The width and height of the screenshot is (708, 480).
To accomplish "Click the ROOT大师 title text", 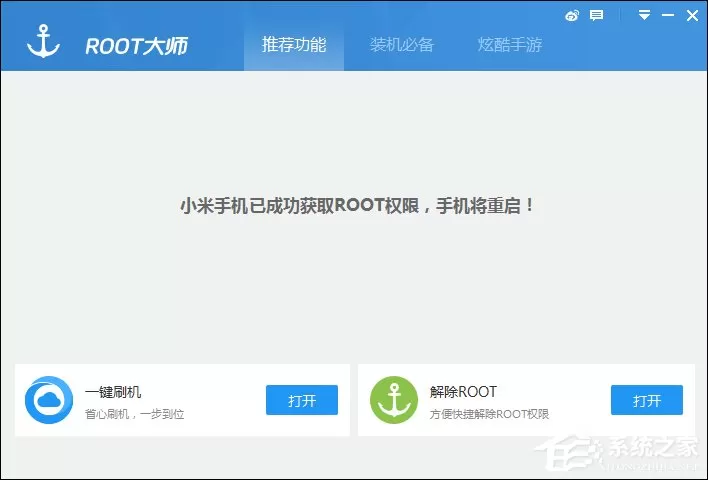I will pyautogui.click(x=136, y=46).
